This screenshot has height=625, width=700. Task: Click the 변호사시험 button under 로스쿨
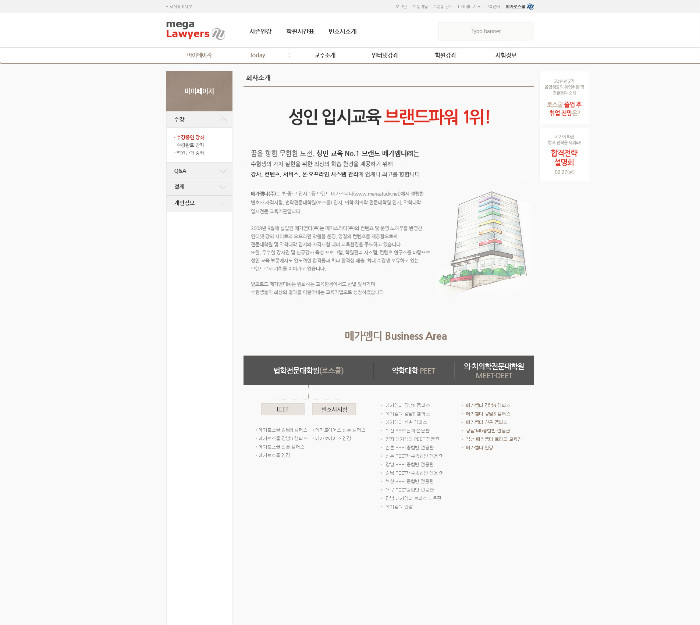[334, 409]
